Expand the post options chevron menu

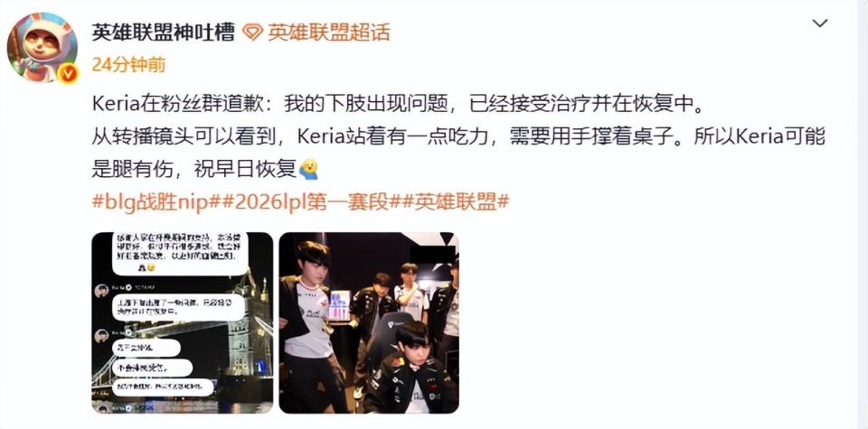(819, 23)
